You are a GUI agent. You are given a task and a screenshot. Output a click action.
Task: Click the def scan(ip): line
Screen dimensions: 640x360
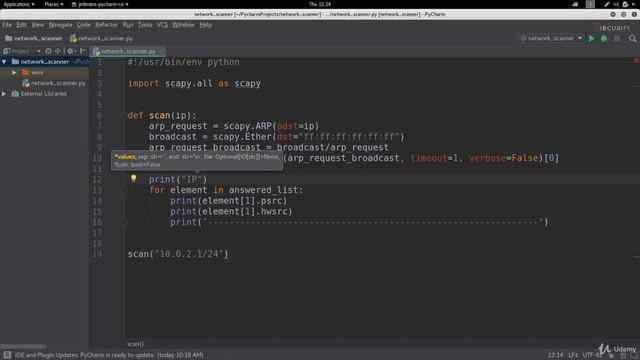[162, 116]
